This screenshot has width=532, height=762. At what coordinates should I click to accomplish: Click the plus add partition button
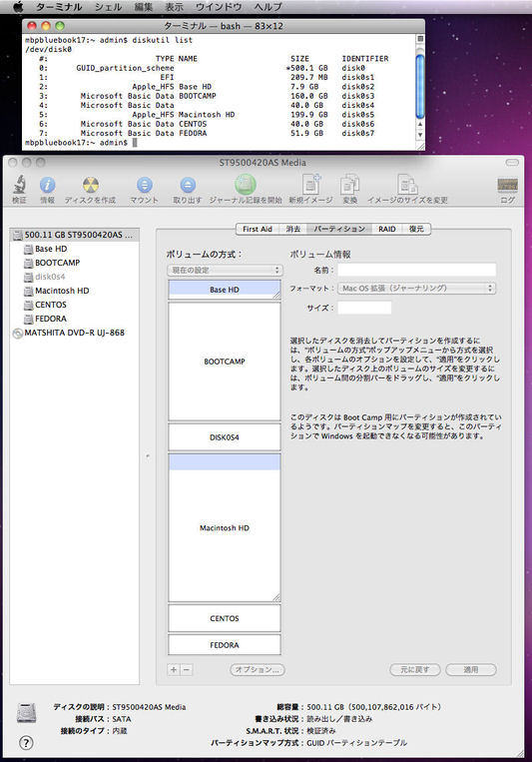174,670
